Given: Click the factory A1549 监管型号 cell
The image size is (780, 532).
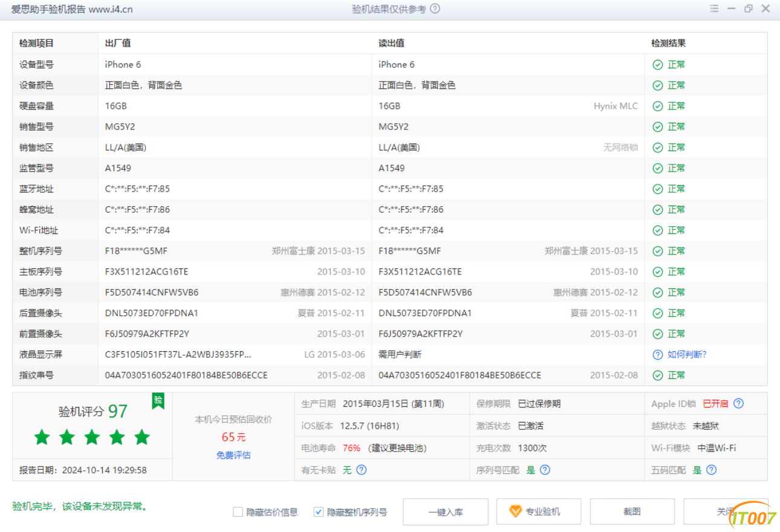Looking at the screenshot, I should (x=118, y=168).
